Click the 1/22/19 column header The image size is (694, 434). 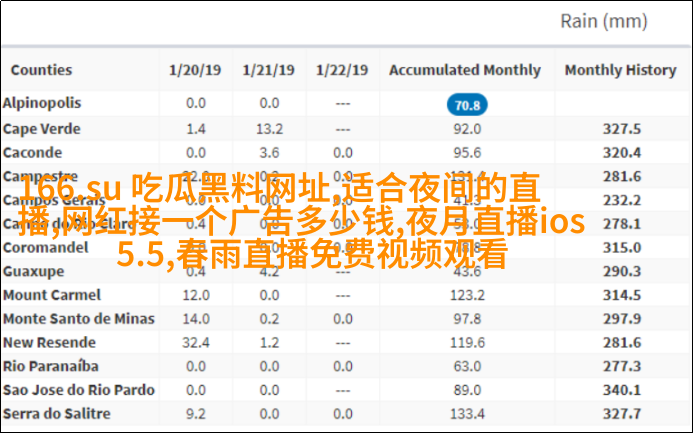click(x=342, y=70)
